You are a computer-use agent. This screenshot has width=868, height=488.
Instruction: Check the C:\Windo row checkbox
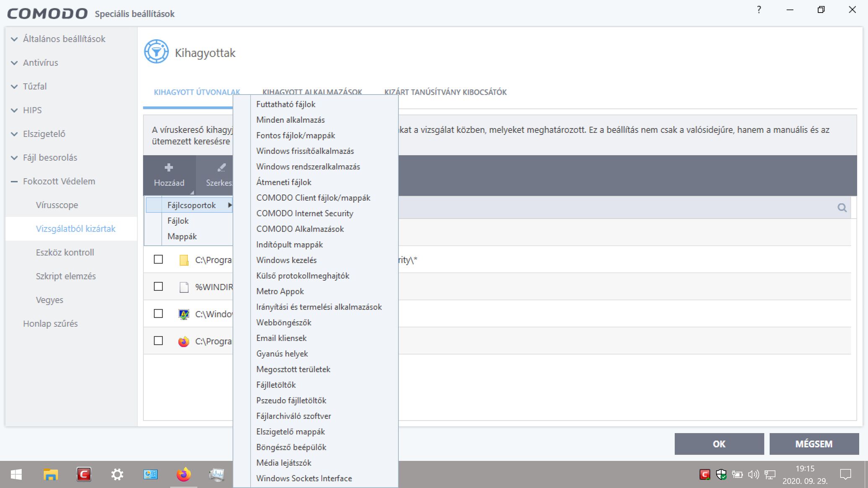pyautogui.click(x=158, y=314)
